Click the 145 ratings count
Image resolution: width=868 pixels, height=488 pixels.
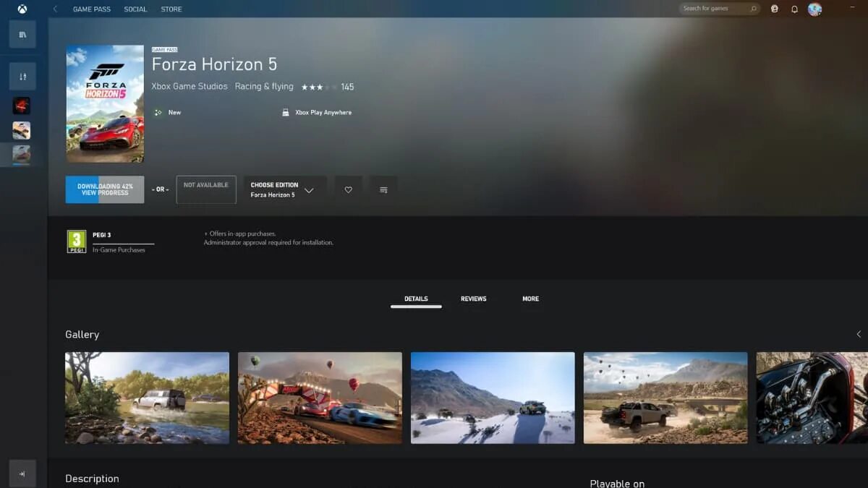point(347,87)
